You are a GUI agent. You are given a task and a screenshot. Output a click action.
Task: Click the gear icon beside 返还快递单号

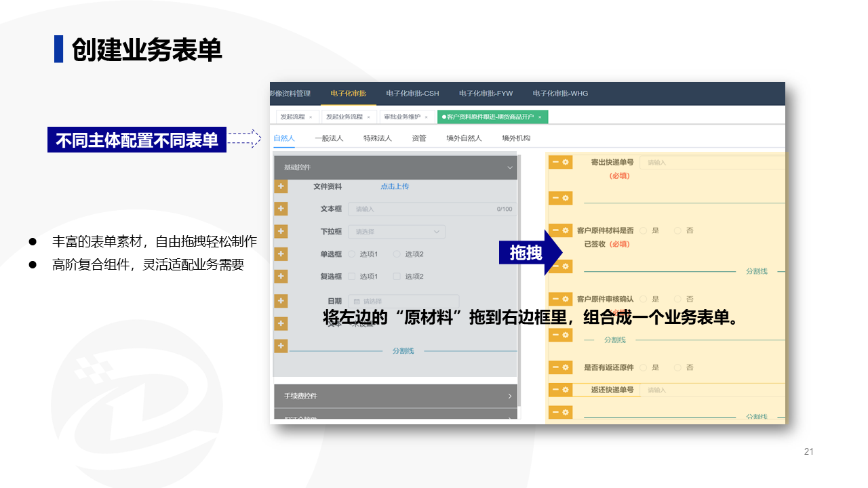(566, 390)
